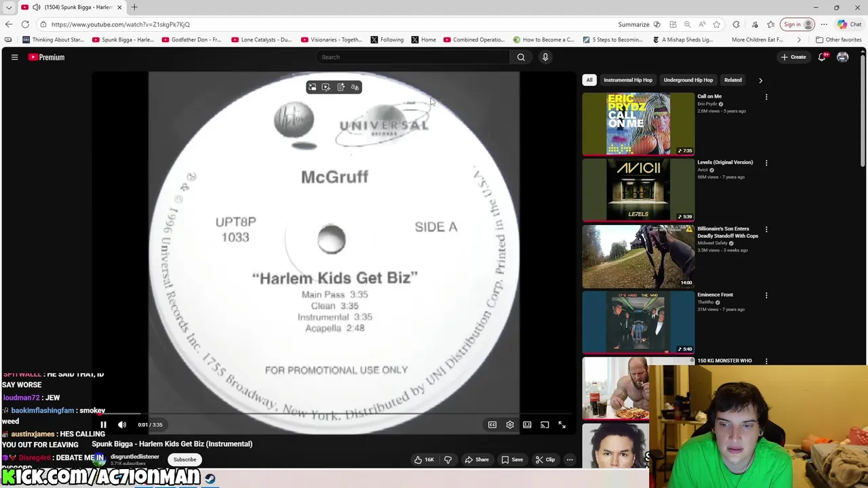This screenshot has width=868, height=488.
Task: Clip a segment of the video
Action: [x=545, y=460]
